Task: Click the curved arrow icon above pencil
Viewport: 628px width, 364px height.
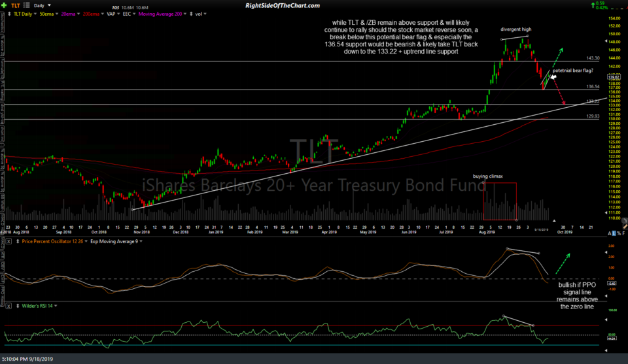Action: pyautogui.click(x=625, y=220)
